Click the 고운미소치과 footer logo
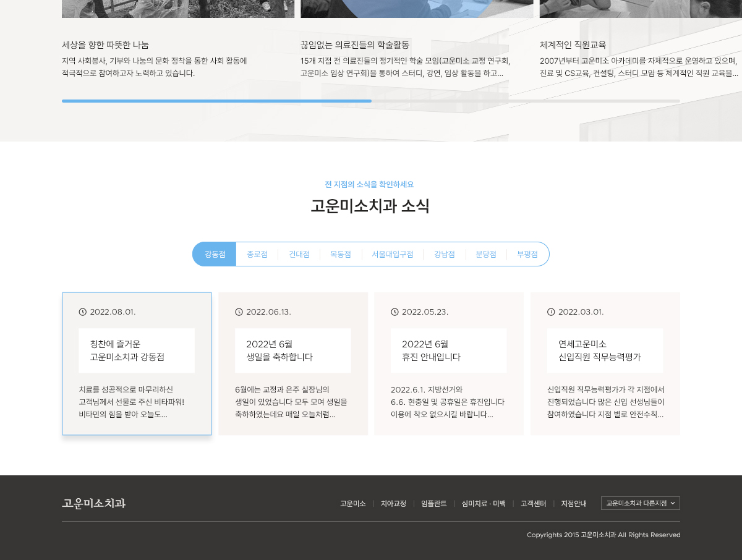Image resolution: width=742 pixels, height=560 pixels. tap(93, 503)
